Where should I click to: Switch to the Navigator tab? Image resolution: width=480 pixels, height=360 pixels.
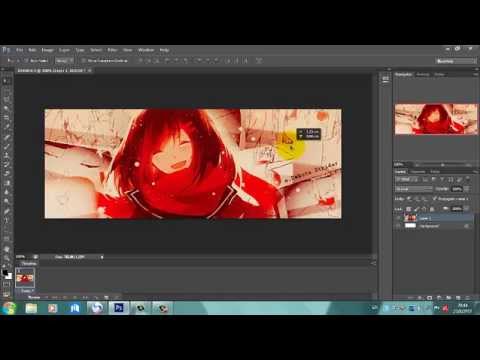(x=403, y=74)
